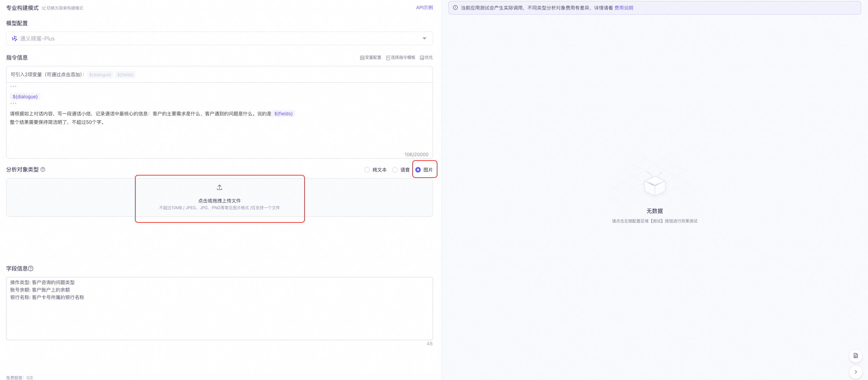The image size is (868, 380).
Task: Insert the ${dialogue} variable chip
Action: click(x=100, y=75)
